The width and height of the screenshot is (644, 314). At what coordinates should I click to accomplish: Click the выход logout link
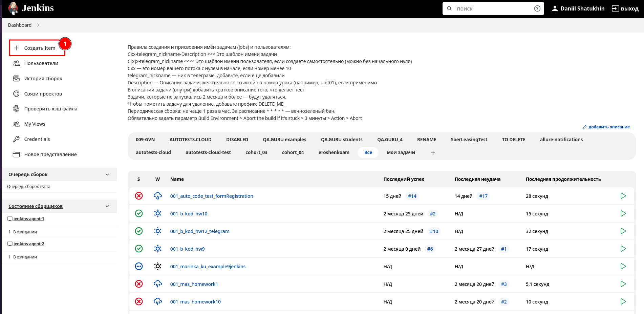click(x=625, y=8)
